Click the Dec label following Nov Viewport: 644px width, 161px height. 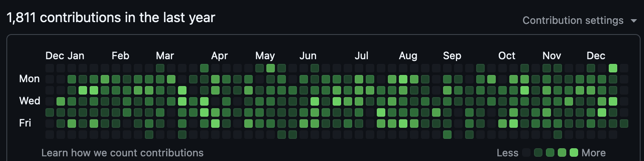(596, 56)
